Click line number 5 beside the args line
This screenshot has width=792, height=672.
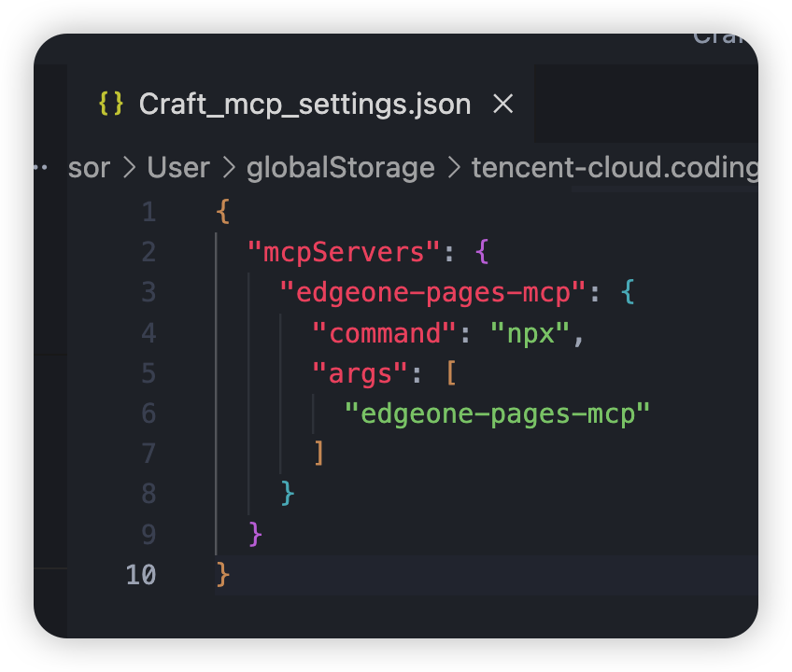(149, 373)
